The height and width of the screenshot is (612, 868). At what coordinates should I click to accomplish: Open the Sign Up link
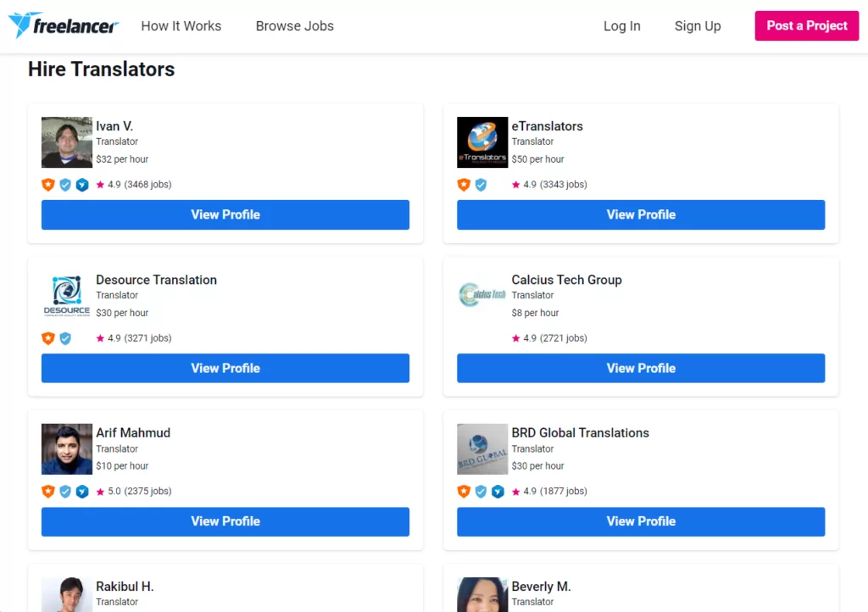[x=698, y=26]
